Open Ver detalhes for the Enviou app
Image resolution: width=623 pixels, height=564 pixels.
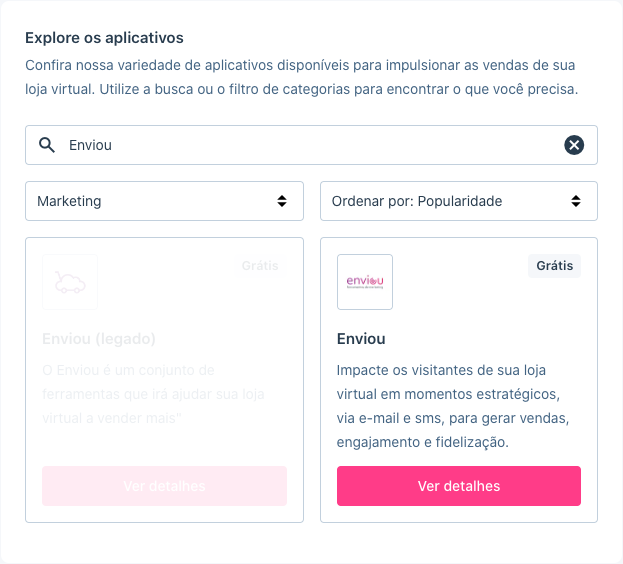coord(459,486)
